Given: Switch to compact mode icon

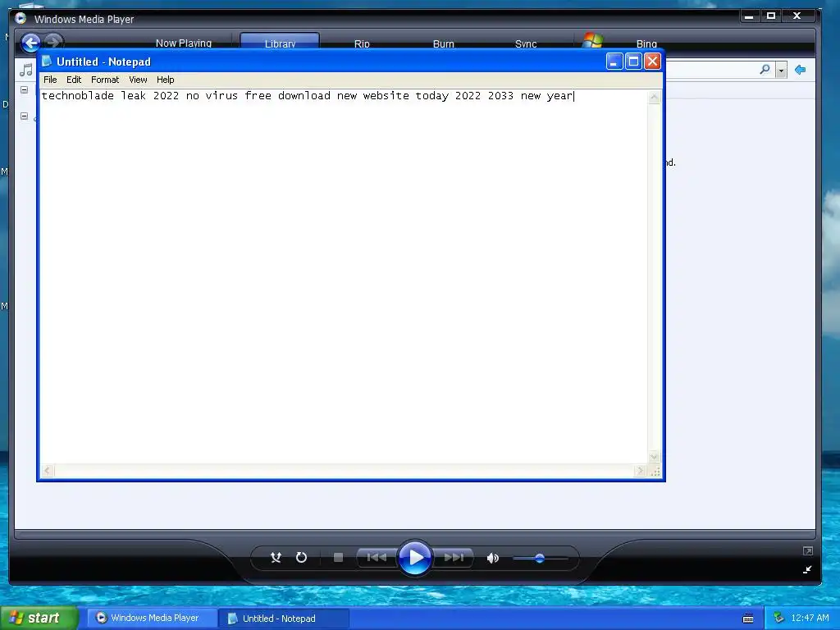Looking at the screenshot, I should point(807,569).
